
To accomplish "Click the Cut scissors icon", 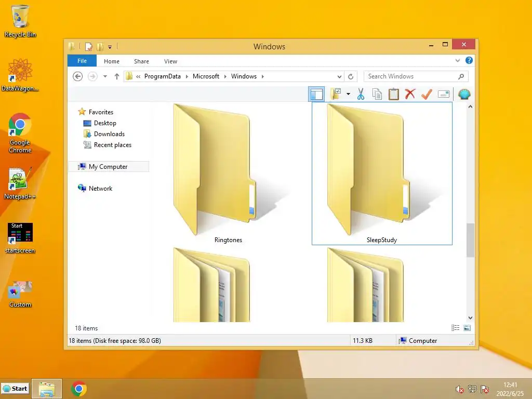I will pyautogui.click(x=361, y=94).
